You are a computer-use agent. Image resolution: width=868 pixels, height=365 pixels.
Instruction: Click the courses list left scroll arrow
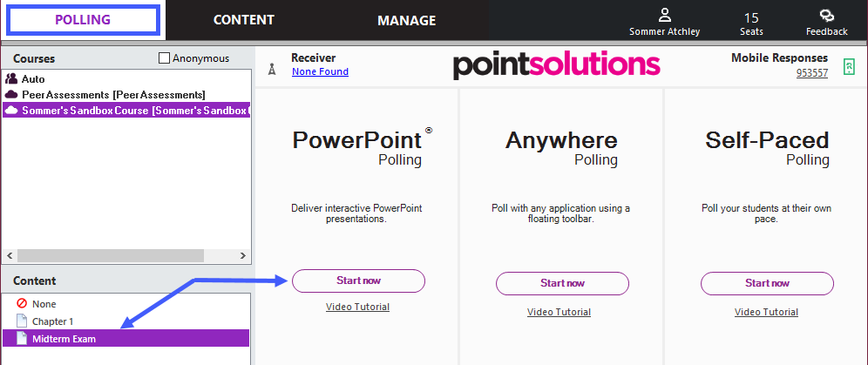click(x=10, y=255)
